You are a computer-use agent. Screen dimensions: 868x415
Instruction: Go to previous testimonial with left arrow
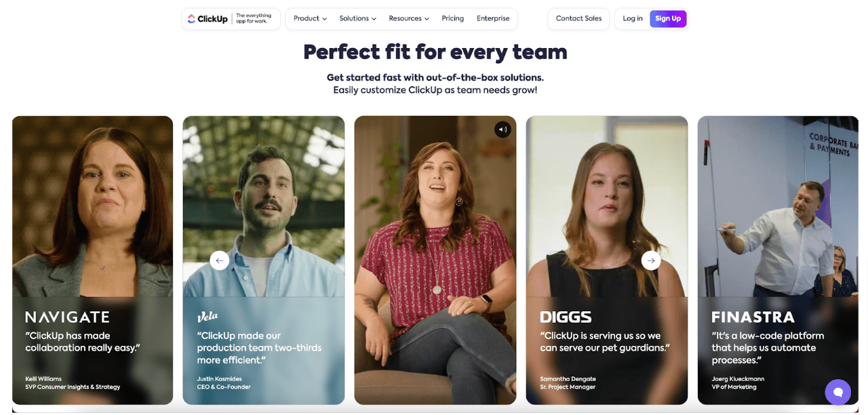pyautogui.click(x=220, y=260)
